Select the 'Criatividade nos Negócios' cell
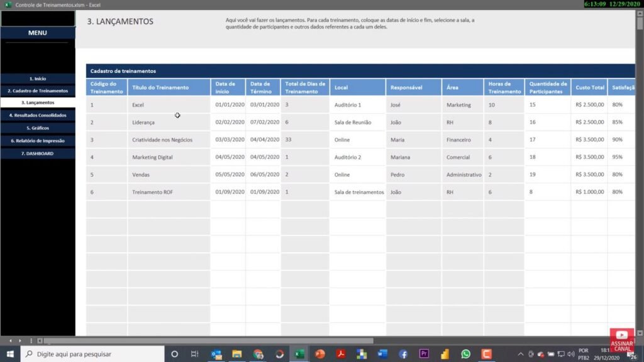The height and width of the screenshot is (362, 644). click(169, 140)
